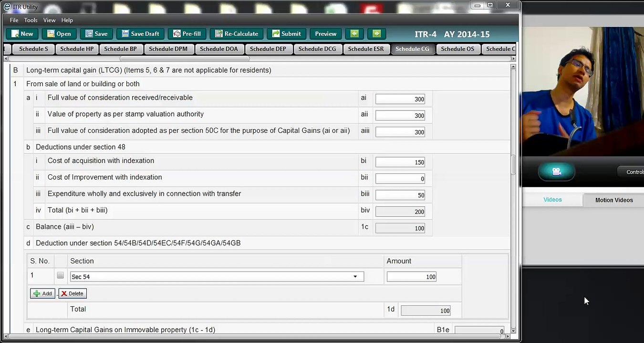Click 'Deductions under section 48' heading
The width and height of the screenshot is (644, 343).
(80, 147)
